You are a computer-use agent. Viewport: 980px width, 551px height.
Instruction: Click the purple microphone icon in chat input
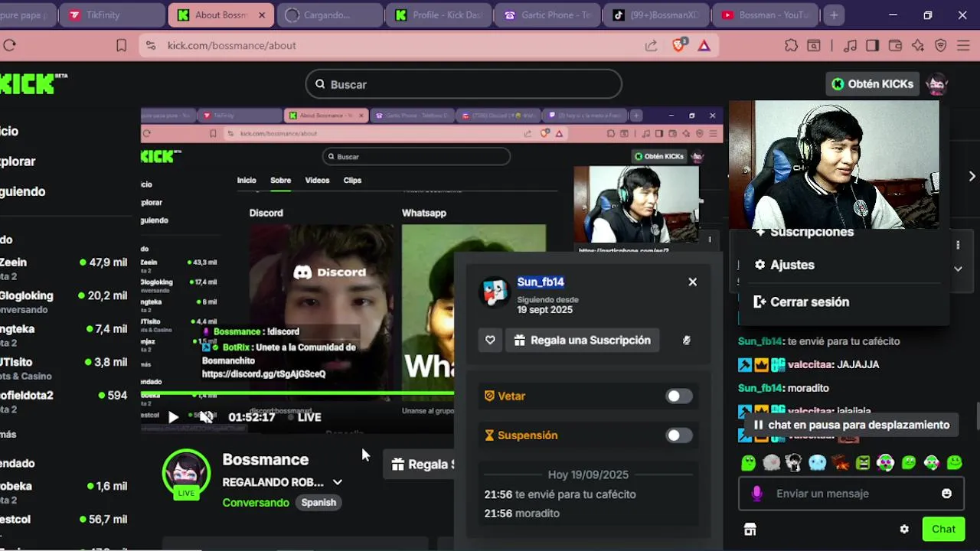756,494
